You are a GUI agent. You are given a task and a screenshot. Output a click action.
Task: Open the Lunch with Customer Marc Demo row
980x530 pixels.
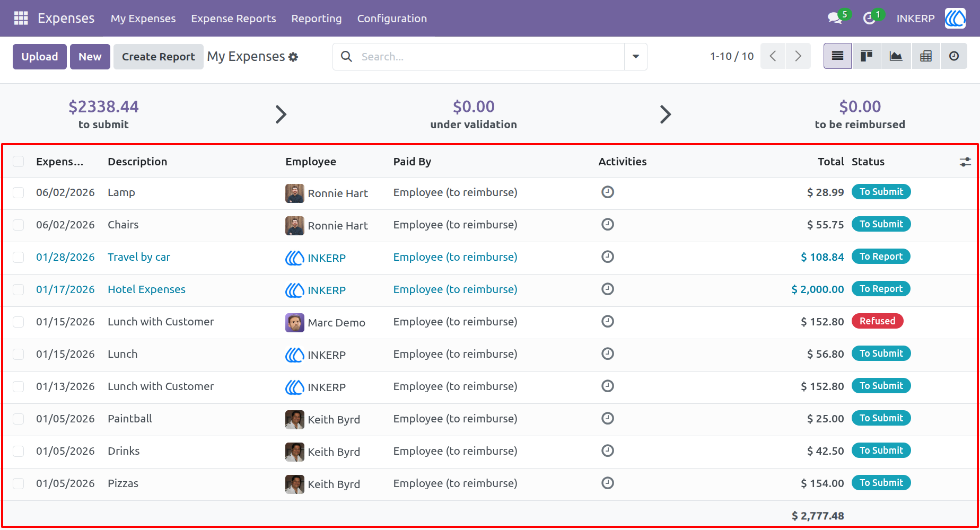click(490, 322)
